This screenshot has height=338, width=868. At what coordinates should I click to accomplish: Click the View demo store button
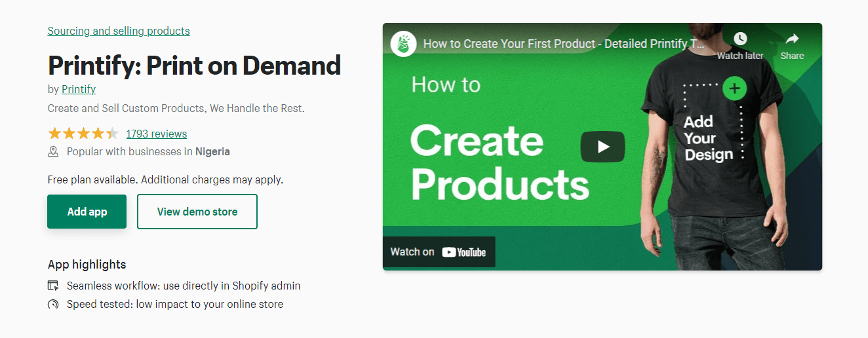tap(197, 212)
